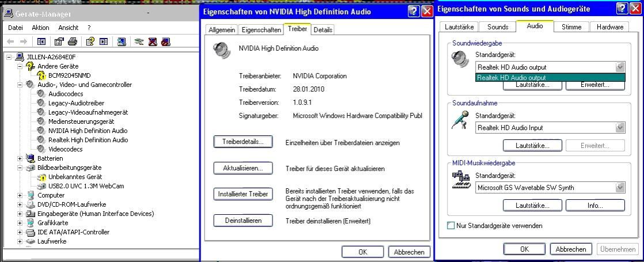Screen dimensions: 644x262
Task: Click the Info... button under MIDI-Musikwiedergabe
Action: [595, 206]
